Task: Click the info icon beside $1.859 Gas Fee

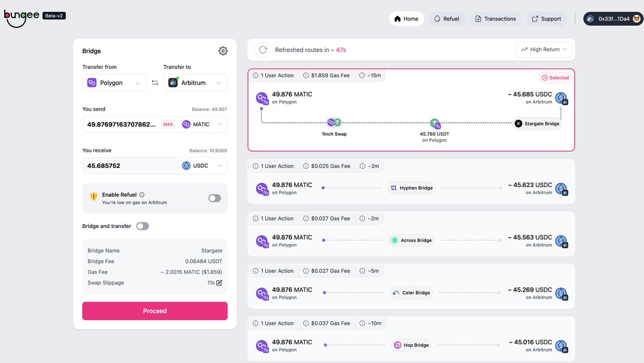Action: [306, 76]
